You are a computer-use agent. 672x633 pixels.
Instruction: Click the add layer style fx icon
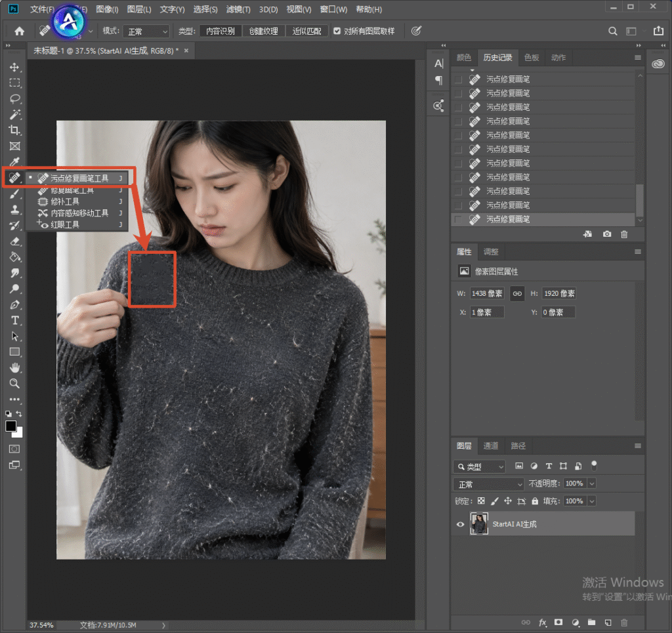click(x=543, y=623)
